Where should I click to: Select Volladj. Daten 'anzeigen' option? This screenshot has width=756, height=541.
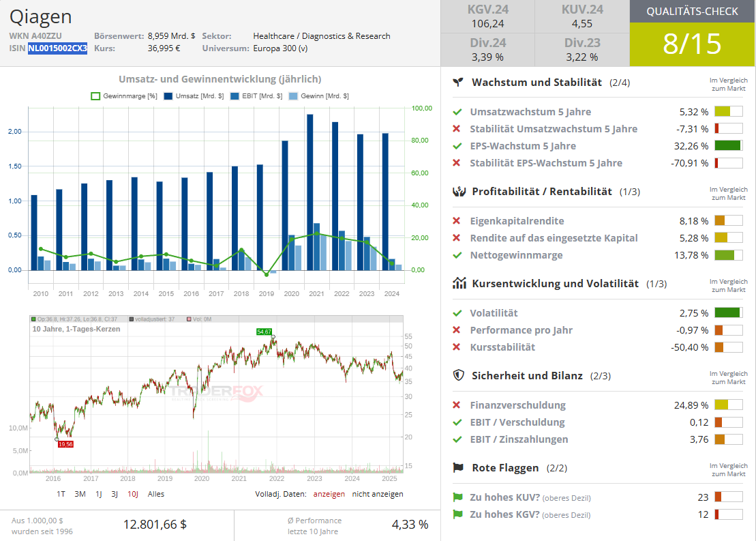tap(329, 494)
